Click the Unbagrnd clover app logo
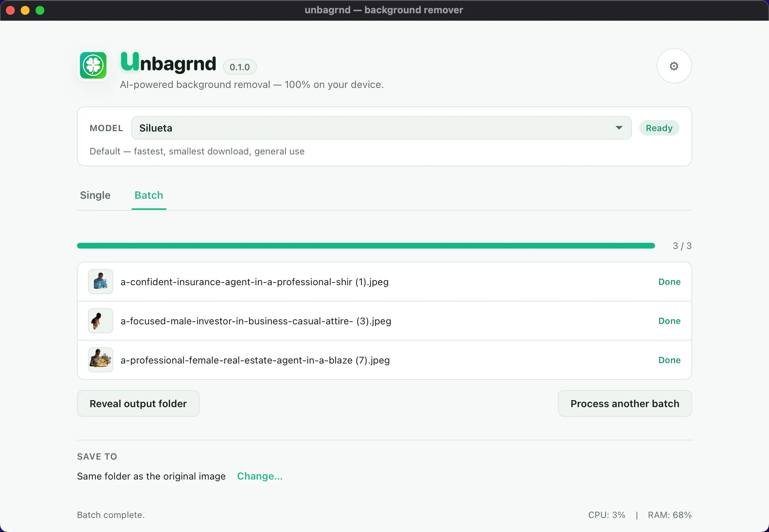Image resolution: width=769 pixels, height=532 pixels. pyautogui.click(x=93, y=65)
